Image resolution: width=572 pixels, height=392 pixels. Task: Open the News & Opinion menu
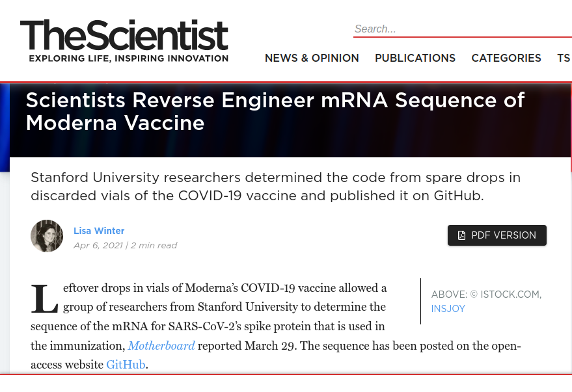tap(312, 58)
